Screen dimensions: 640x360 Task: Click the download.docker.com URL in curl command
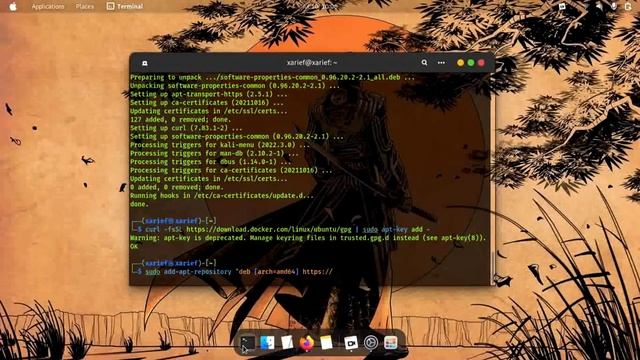269,229
